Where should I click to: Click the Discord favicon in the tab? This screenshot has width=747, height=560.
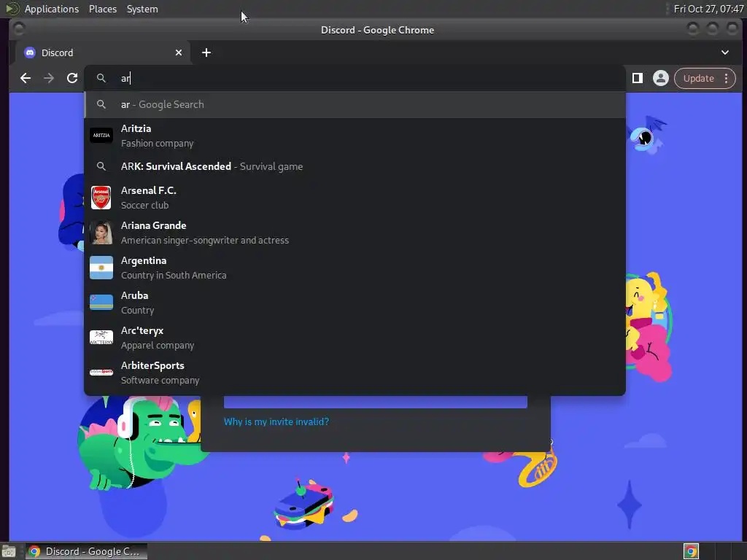(30, 52)
